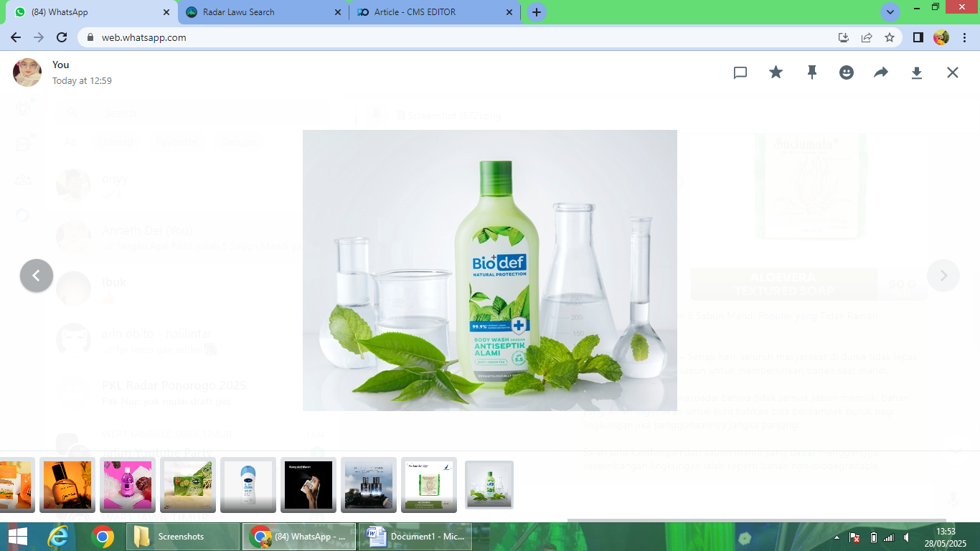980x551 pixels.
Task: Open the volume tray icon
Action: [907, 537]
